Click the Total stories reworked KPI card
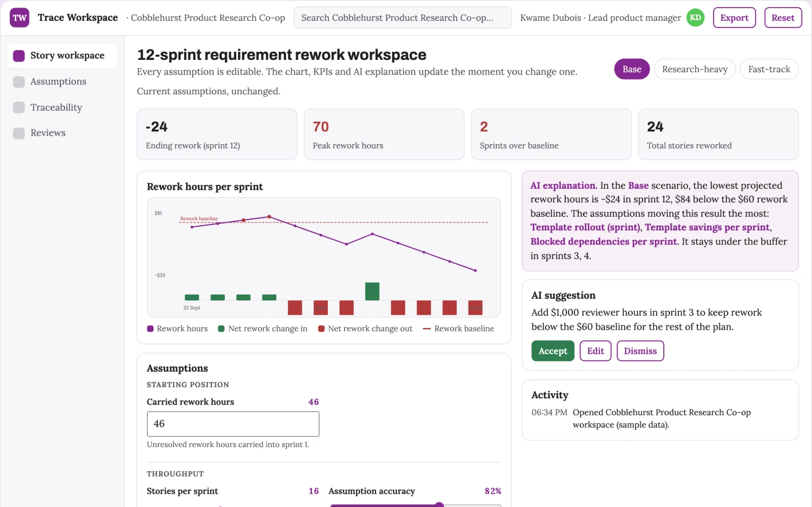 pos(718,134)
